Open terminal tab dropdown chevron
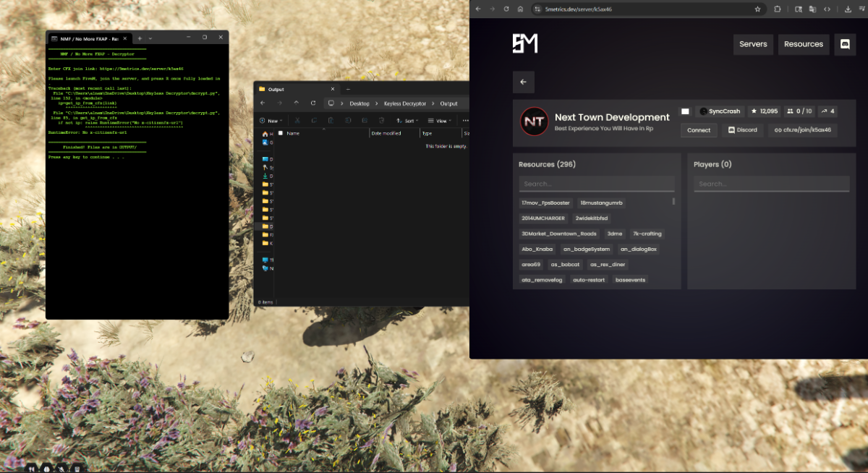The width and height of the screenshot is (868, 473). pyautogui.click(x=150, y=38)
